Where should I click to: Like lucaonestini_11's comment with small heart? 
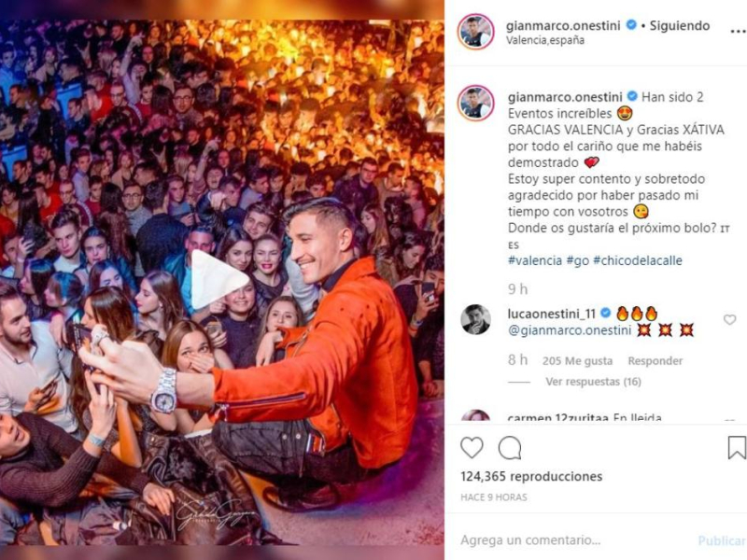(729, 320)
